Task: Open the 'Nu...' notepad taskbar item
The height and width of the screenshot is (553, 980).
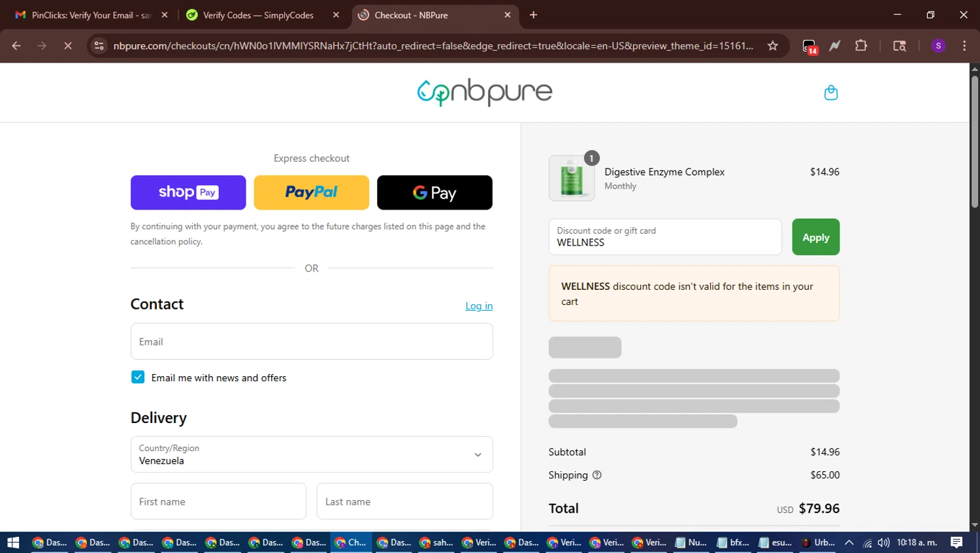Action: (691, 543)
